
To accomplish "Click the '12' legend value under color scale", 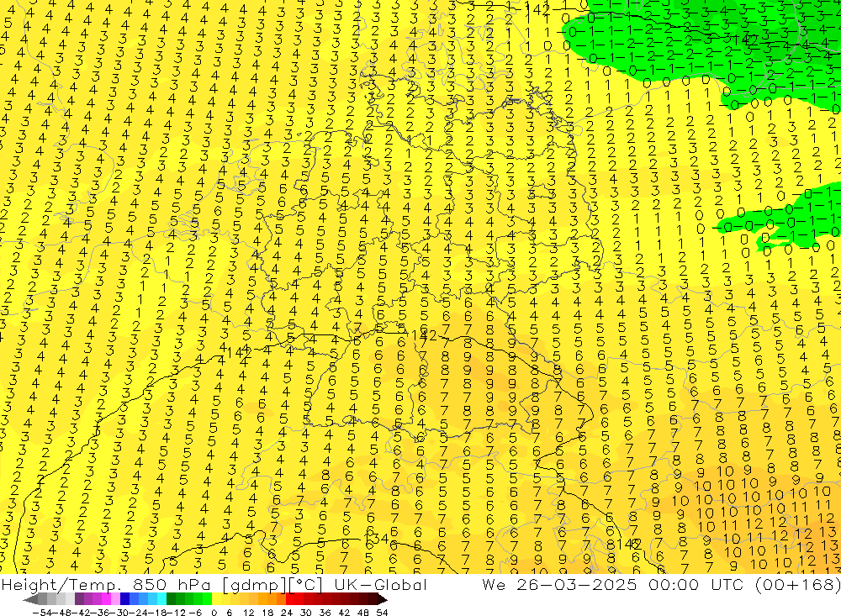I will (248, 612).
